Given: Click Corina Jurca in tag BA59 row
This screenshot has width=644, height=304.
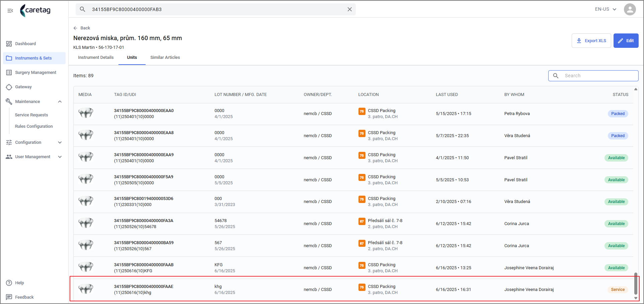Looking at the screenshot, I should click(516, 246).
